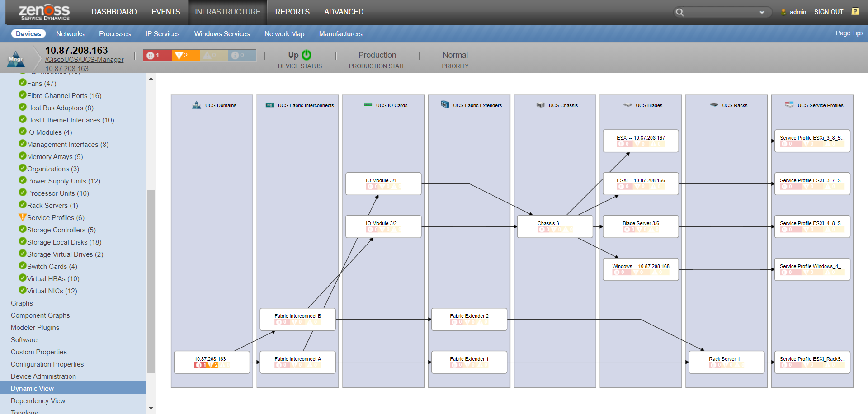The image size is (868, 414).
Task: Select the Dynamic View item
Action: (73, 389)
